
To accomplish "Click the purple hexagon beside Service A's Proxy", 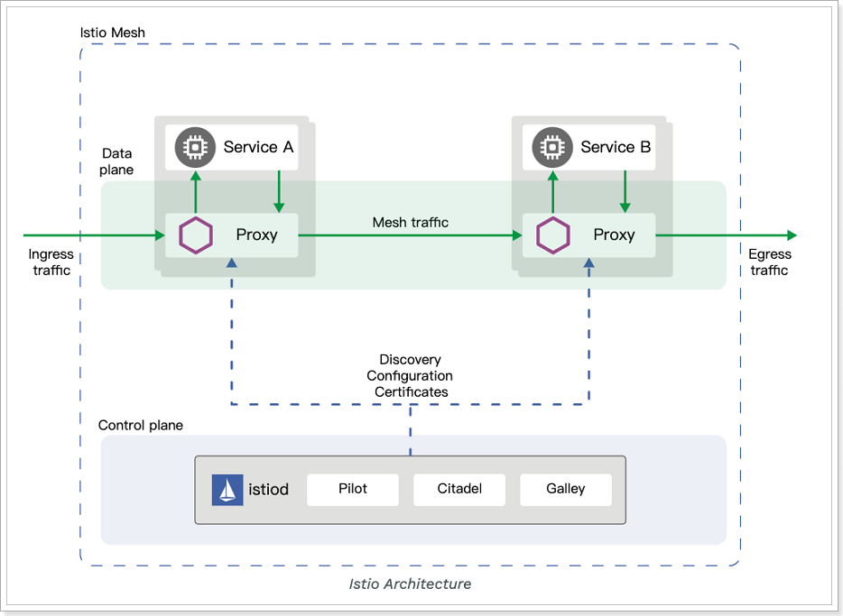I will click(196, 235).
